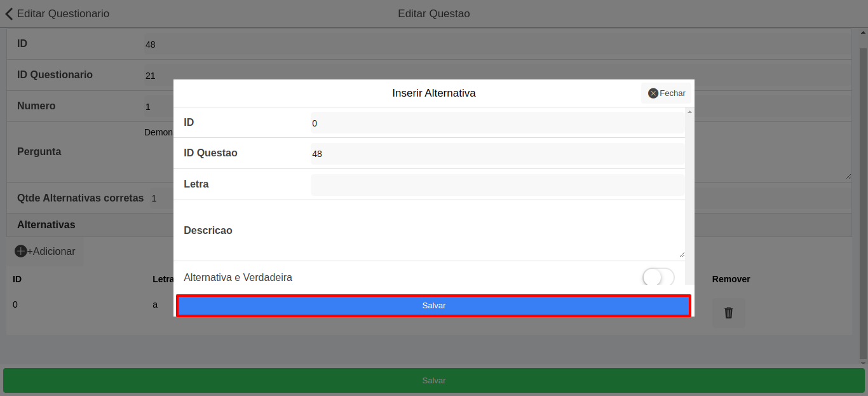
Task: Click the trash icon to remove alternative
Action: tap(728, 313)
